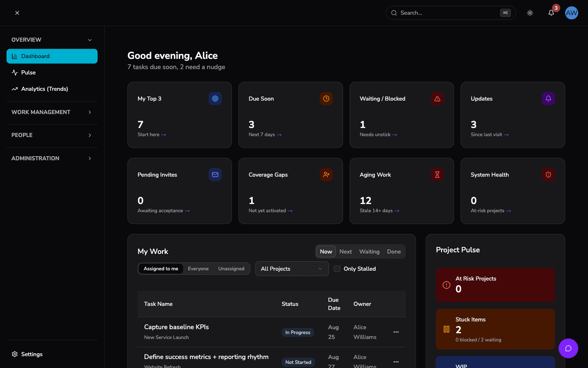Follow the Next 7 days link
588x368 pixels.
coord(265,135)
